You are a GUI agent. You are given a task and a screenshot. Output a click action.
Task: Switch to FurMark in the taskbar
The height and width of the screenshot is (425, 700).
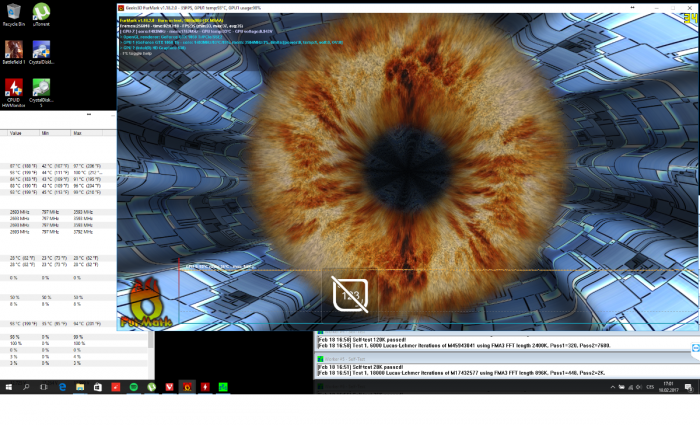187,386
